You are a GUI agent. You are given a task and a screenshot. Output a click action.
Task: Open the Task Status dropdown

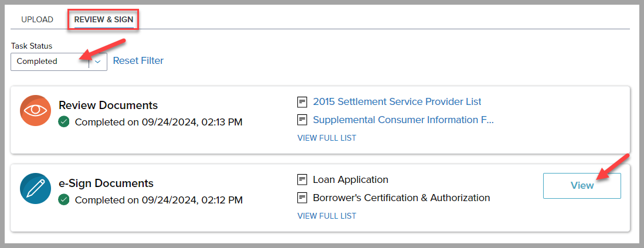(x=50, y=61)
